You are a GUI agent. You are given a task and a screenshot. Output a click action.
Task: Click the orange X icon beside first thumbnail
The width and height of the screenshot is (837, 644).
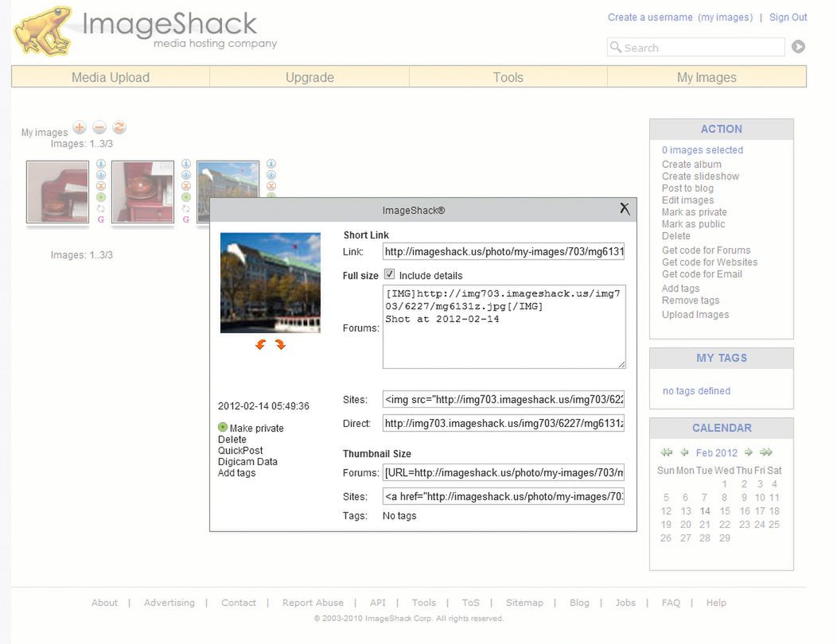pyautogui.click(x=101, y=186)
